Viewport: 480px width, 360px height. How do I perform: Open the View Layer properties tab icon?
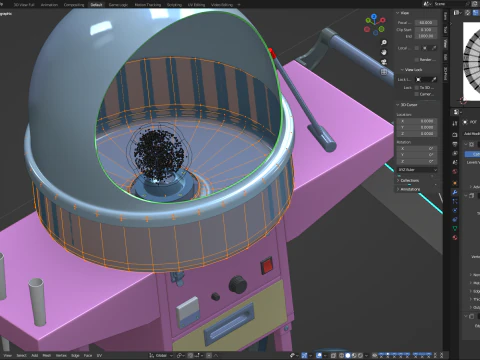click(455, 153)
